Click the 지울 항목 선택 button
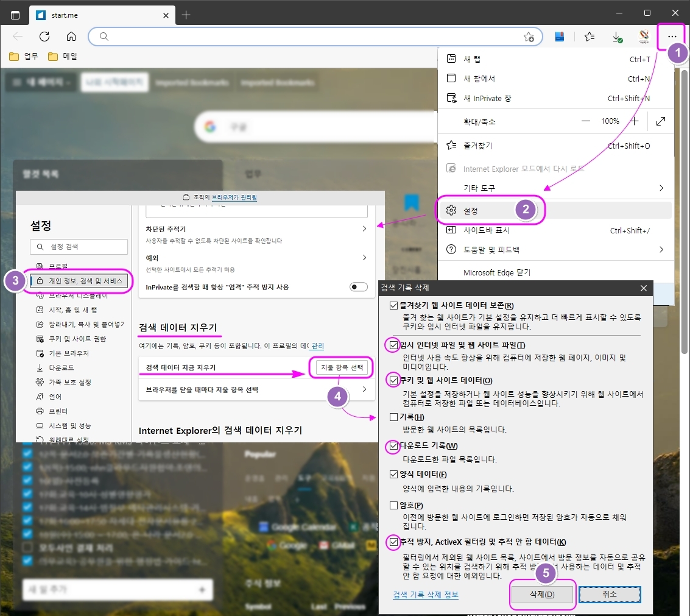The width and height of the screenshot is (690, 616). pyautogui.click(x=342, y=367)
